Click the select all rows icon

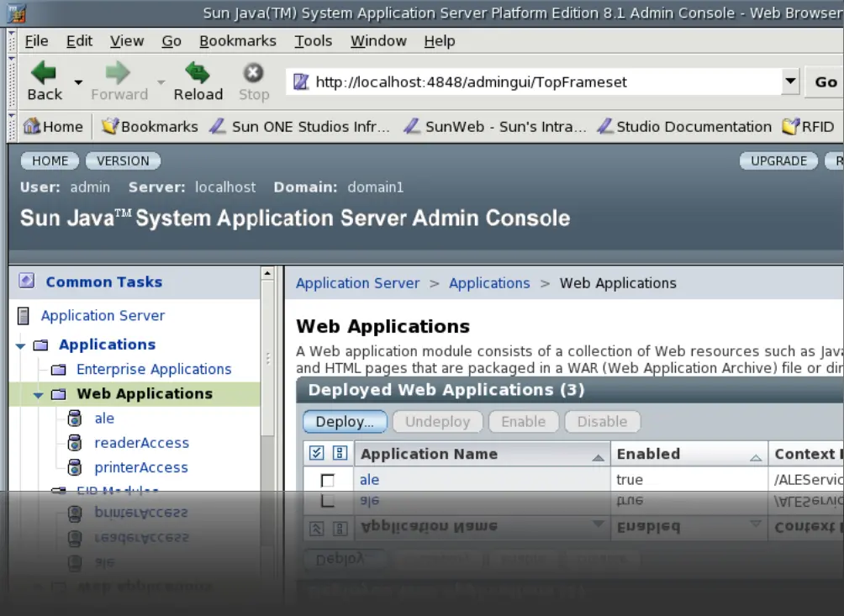pyautogui.click(x=317, y=454)
